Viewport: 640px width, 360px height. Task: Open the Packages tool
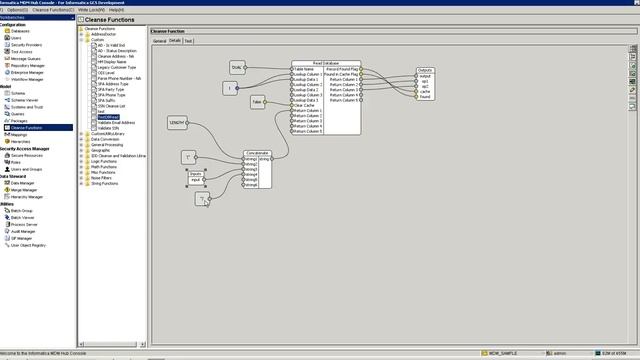click(x=19, y=121)
